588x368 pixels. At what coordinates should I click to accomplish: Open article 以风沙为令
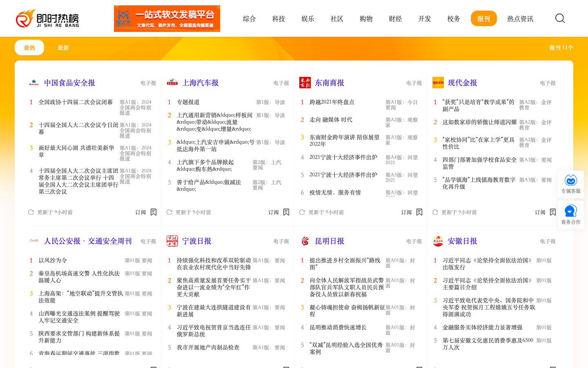tap(53, 260)
